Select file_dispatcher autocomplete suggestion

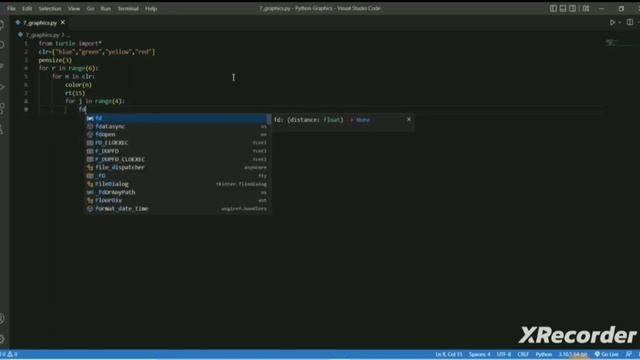tap(176, 167)
